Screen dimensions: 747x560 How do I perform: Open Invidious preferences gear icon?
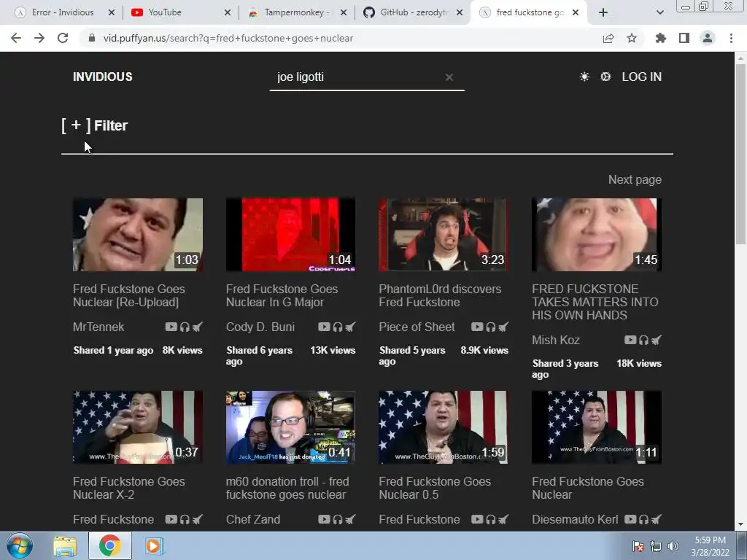[x=605, y=77]
